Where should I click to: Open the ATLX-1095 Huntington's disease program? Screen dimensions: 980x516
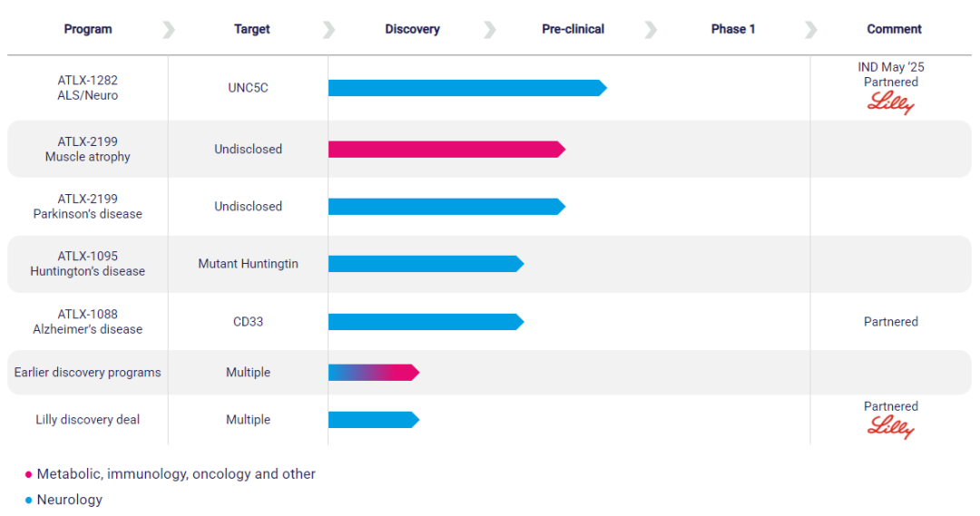[x=88, y=264]
